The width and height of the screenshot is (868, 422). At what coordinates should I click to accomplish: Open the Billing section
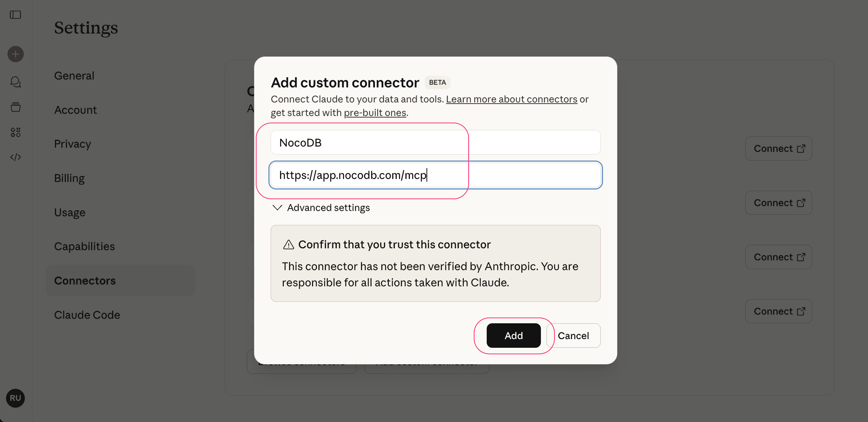click(x=69, y=178)
